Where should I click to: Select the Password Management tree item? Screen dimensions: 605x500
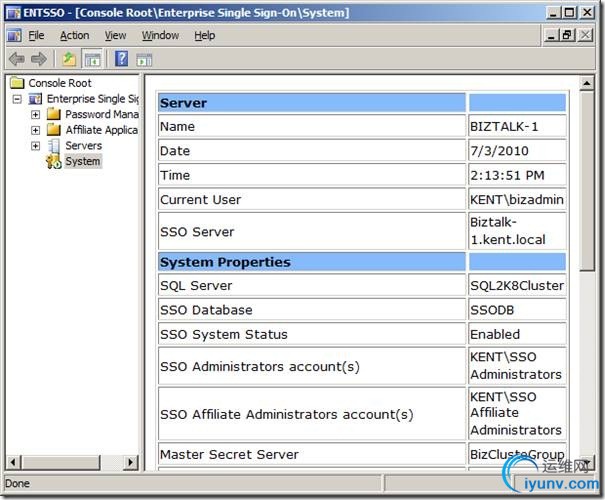[102, 114]
